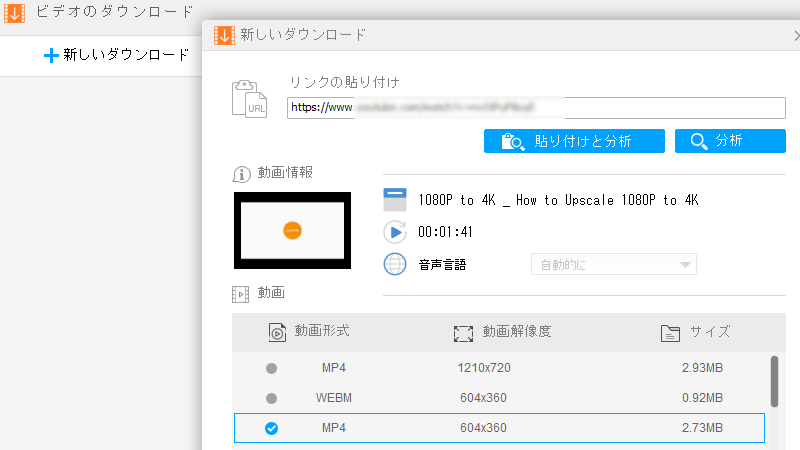Select the checked MP4 604x360 option

(x=271, y=428)
